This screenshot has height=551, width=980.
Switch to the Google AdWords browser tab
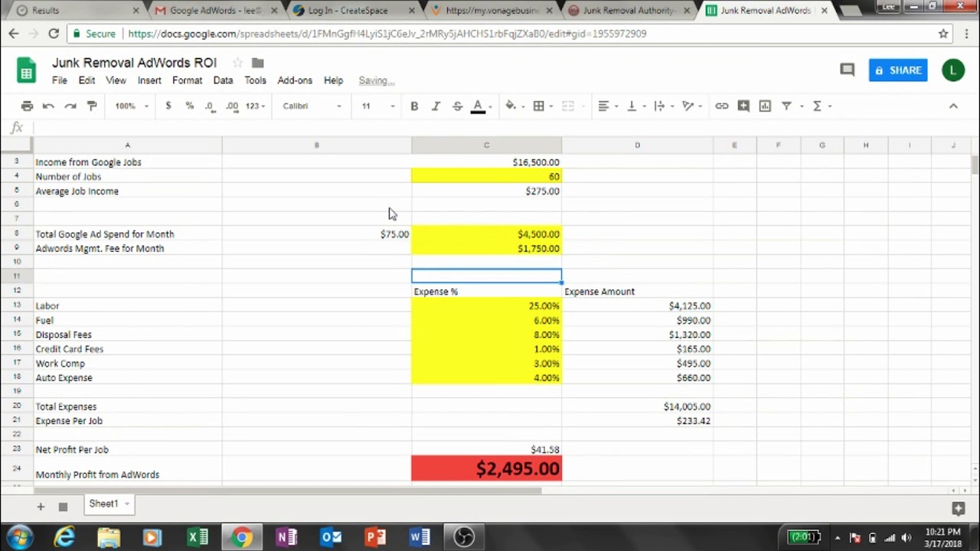pos(217,11)
